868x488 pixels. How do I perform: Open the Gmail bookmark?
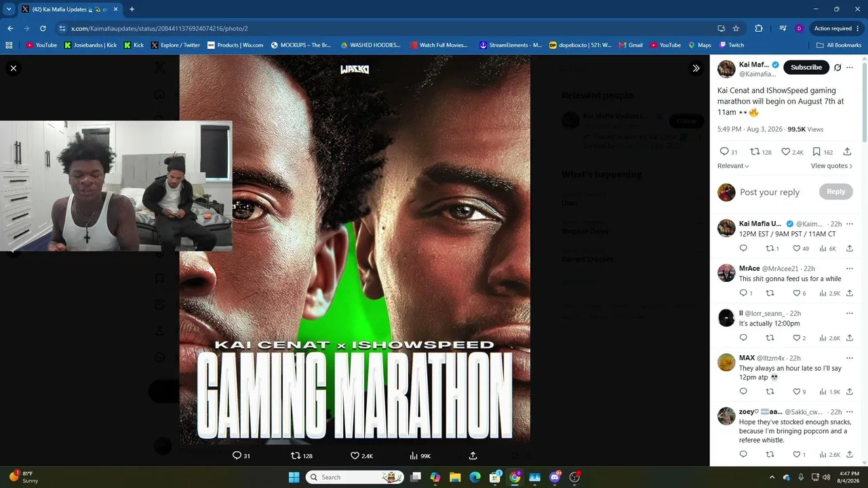coord(630,45)
